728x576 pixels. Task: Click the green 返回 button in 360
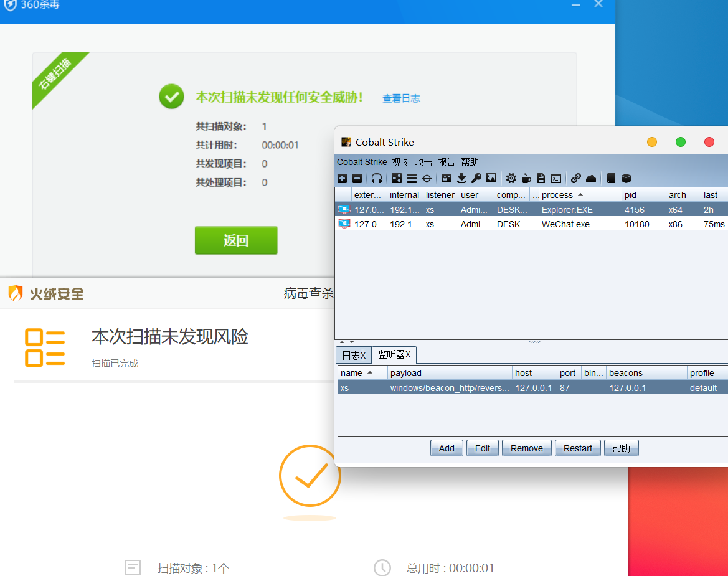click(236, 240)
